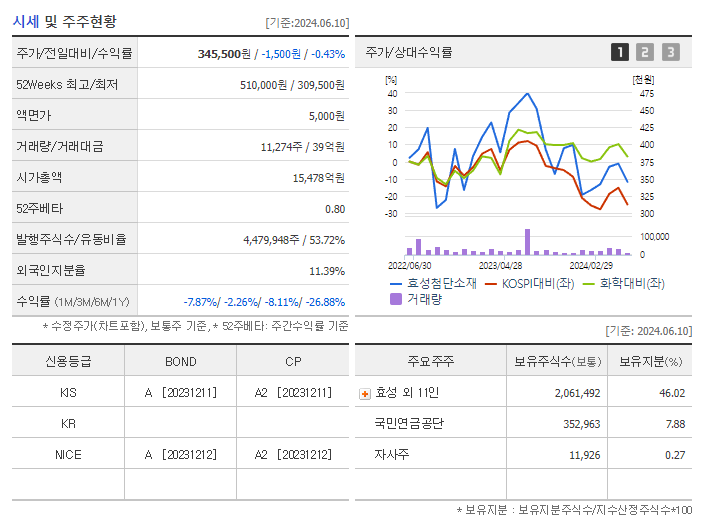The width and height of the screenshot is (702, 525).
Task: Expand the 효성 외 11인 shareholder row
Action: point(365,394)
